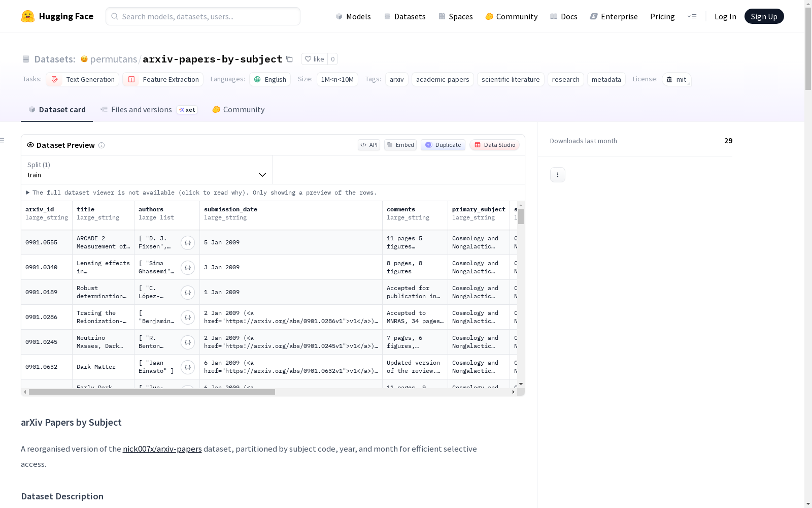Expand authors JSON for row 0901.0245
This screenshot has height=508, width=812.
[x=188, y=342]
